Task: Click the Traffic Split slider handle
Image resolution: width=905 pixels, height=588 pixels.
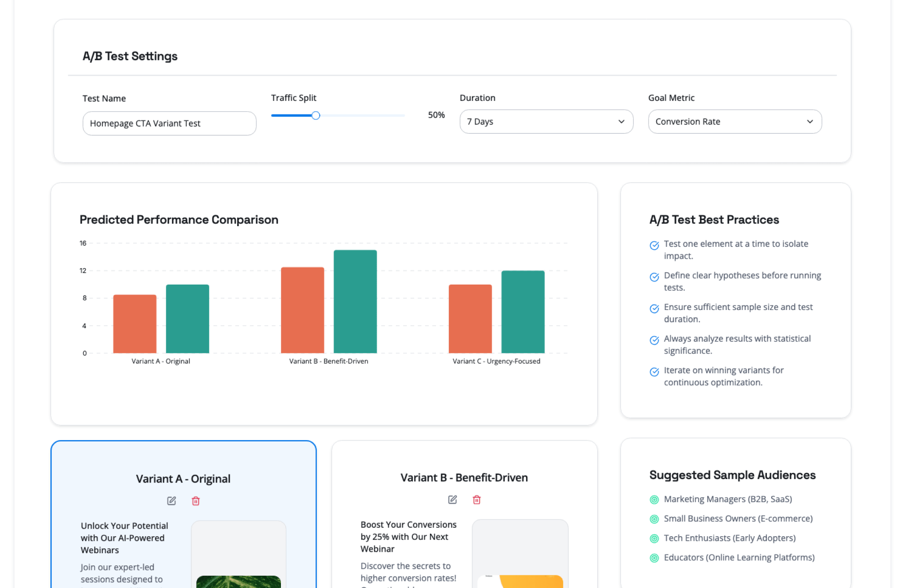Action: (316, 115)
